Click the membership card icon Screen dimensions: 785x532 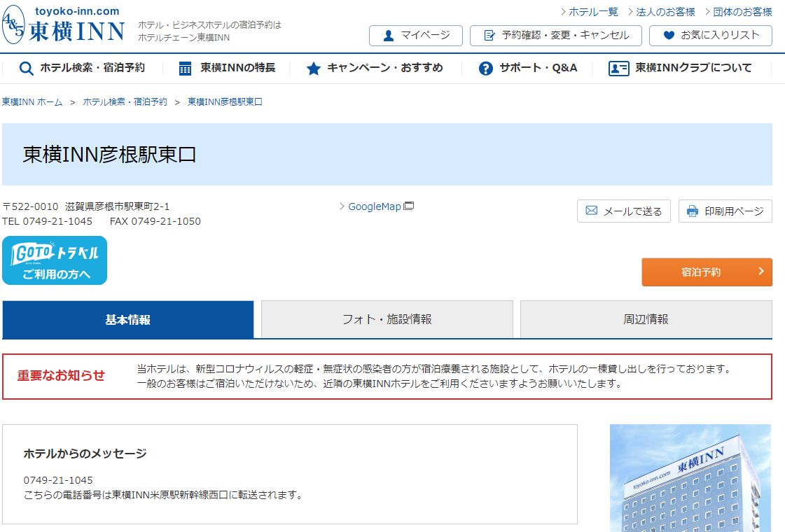[x=619, y=69]
